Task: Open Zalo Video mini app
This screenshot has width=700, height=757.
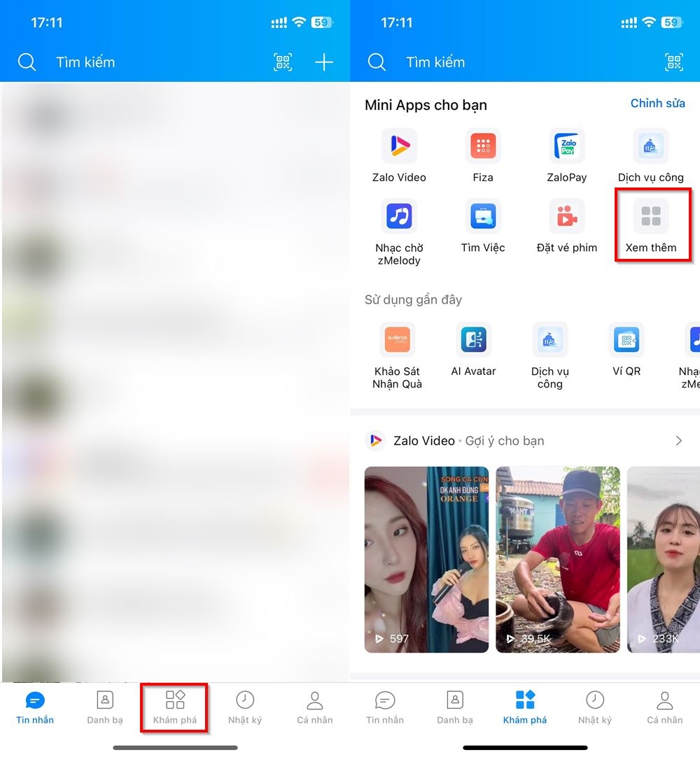Action: click(x=399, y=155)
